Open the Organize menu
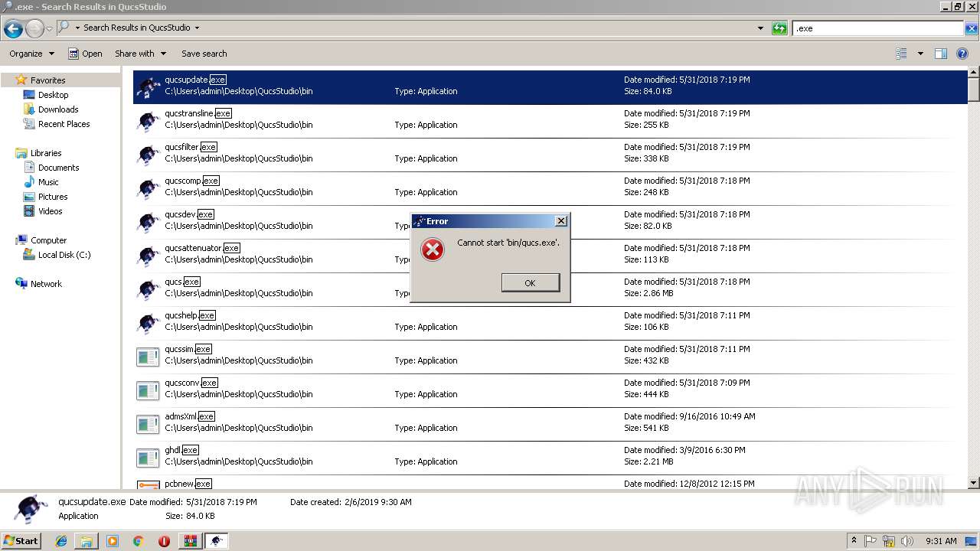The height and width of the screenshot is (551, 980). (x=31, y=54)
